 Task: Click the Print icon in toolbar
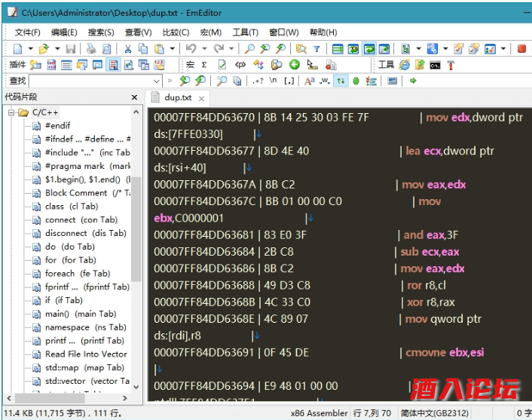[90, 49]
